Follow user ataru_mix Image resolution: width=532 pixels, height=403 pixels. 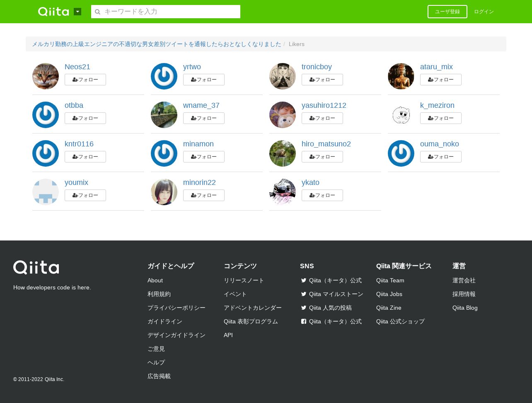click(441, 80)
